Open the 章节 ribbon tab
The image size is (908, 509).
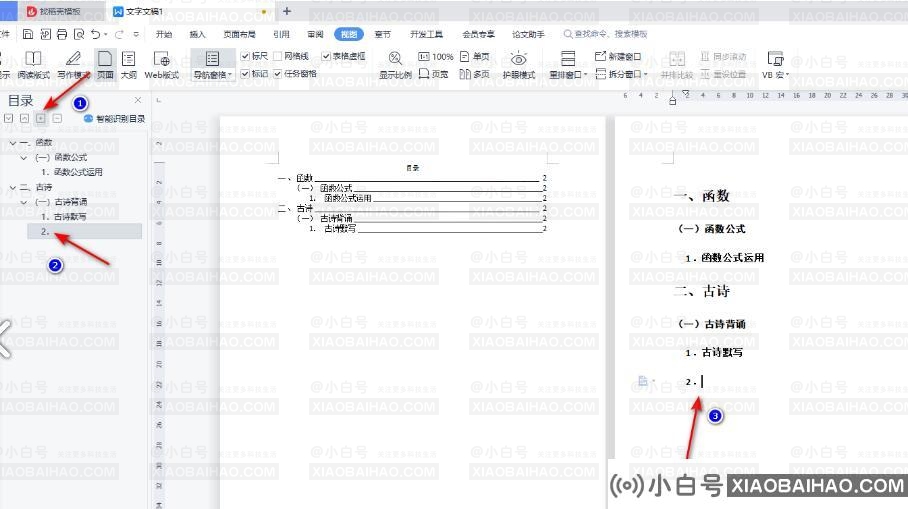click(x=382, y=34)
